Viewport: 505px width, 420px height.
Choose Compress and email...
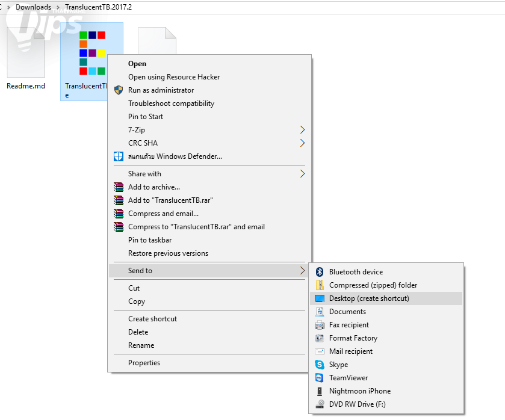(209, 213)
